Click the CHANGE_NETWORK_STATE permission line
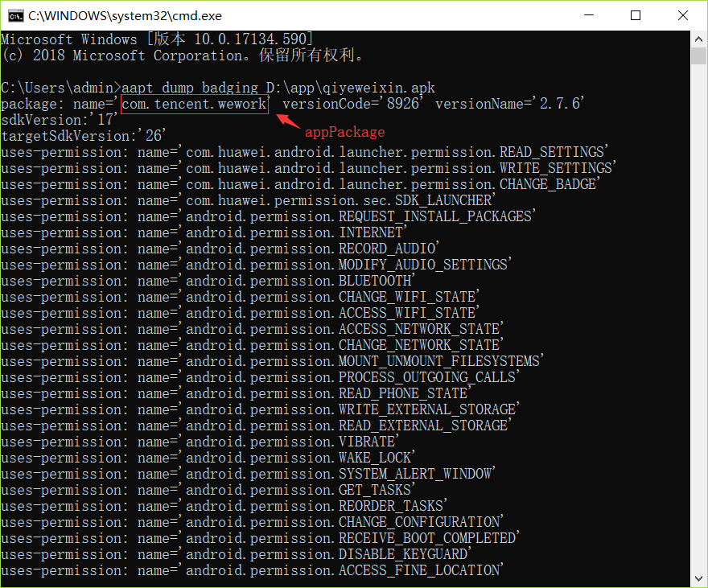This screenshot has width=708, height=588. (252, 345)
